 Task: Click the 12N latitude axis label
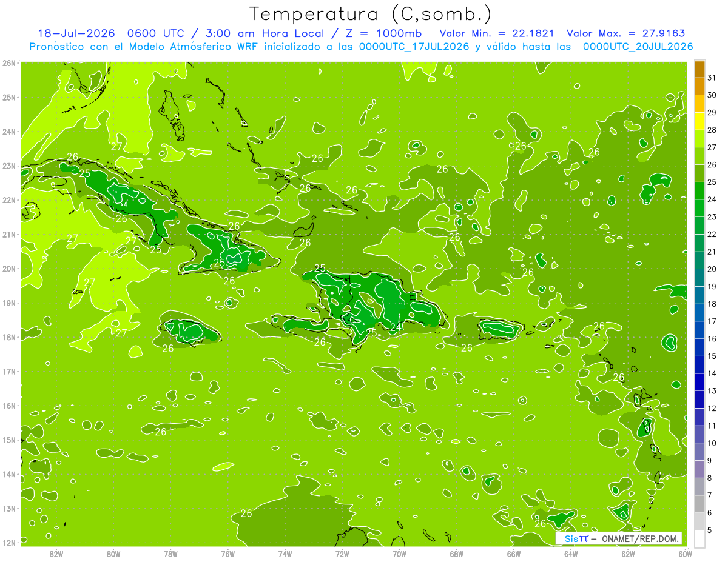(9, 543)
